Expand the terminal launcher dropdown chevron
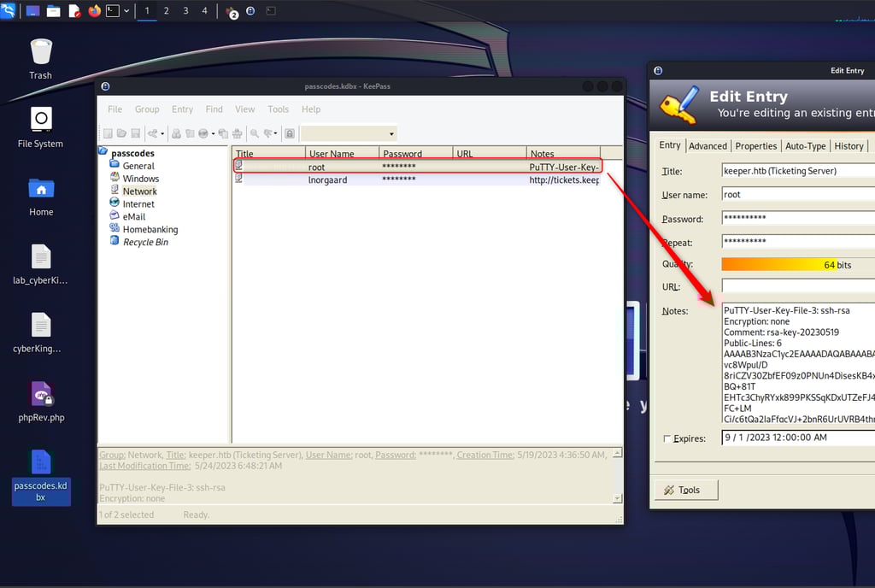Screen dimensions: 875x588 [x=126, y=10]
